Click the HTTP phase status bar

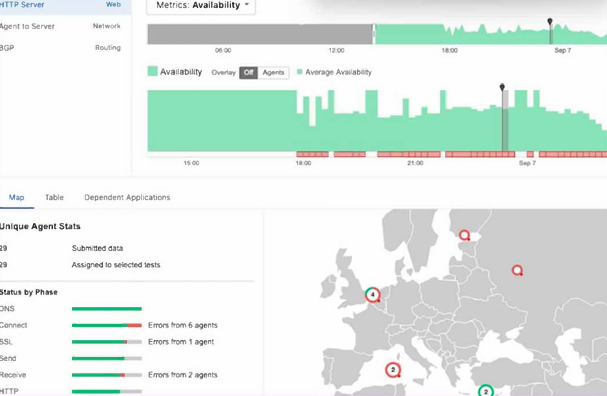coord(107,391)
